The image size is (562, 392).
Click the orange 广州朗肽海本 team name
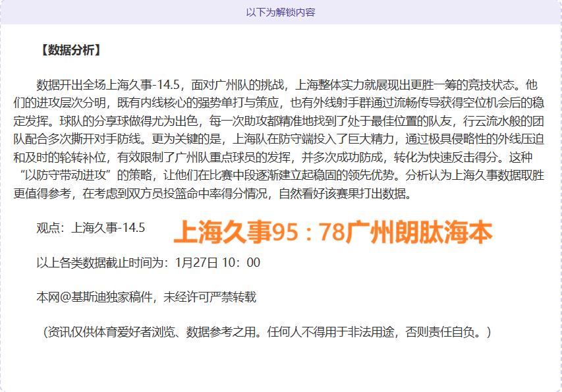(x=419, y=232)
